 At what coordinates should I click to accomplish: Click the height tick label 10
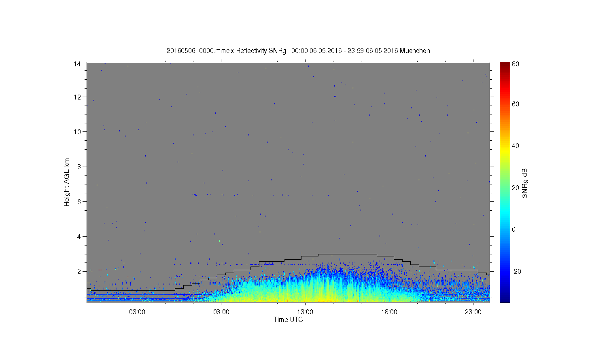tap(77, 132)
